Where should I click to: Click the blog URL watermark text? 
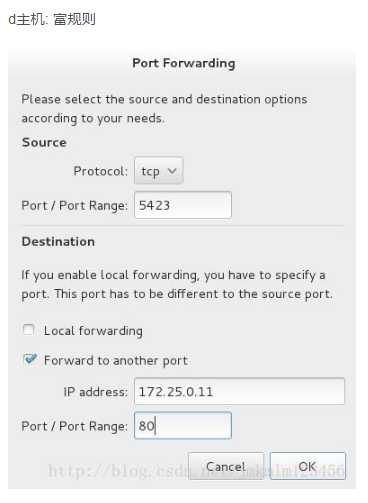coord(196,471)
